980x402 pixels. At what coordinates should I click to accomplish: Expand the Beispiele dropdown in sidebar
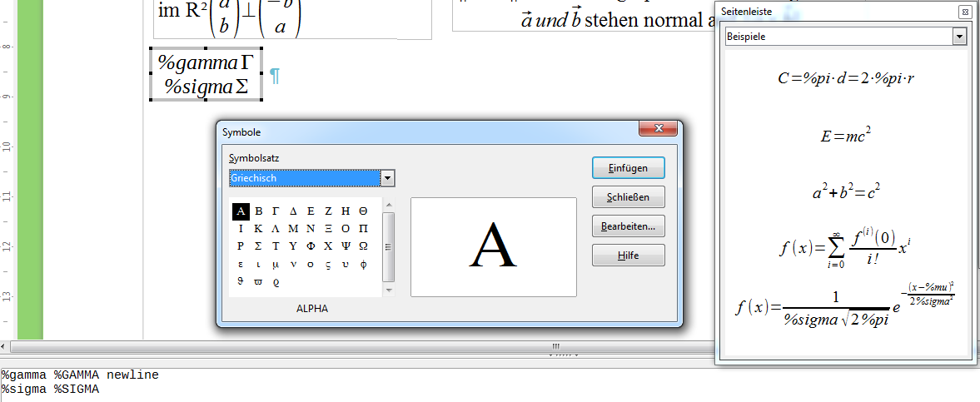coord(959,37)
